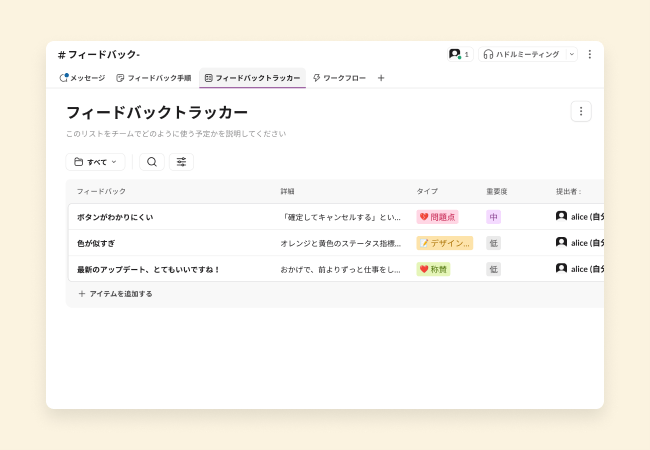Click the pink 問題点 type tag

437,217
